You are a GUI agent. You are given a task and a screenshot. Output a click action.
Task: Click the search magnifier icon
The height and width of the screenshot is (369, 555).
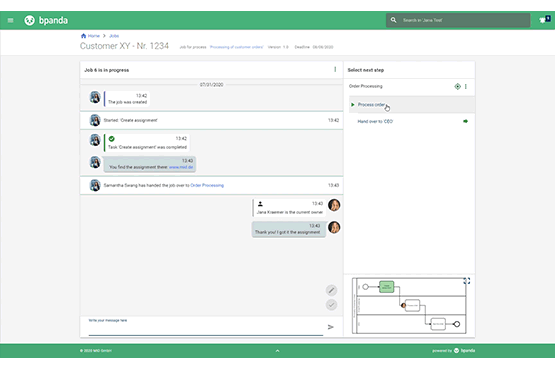(x=393, y=20)
